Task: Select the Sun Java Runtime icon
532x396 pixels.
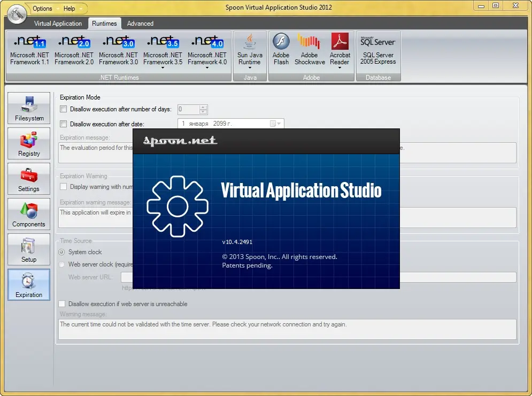Action: [x=250, y=42]
